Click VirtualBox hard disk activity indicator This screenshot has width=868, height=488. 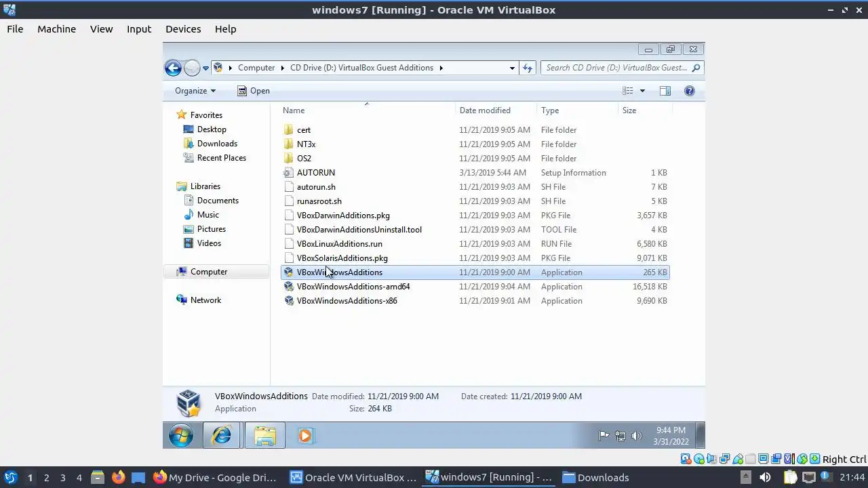686,459
